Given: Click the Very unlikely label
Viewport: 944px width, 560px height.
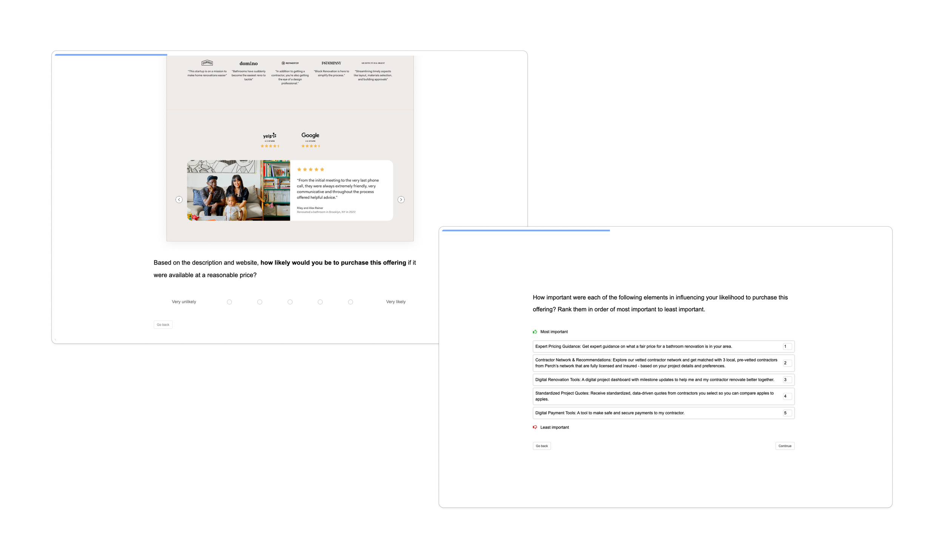Looking at the screenshot, I should (x=184, y=302).
